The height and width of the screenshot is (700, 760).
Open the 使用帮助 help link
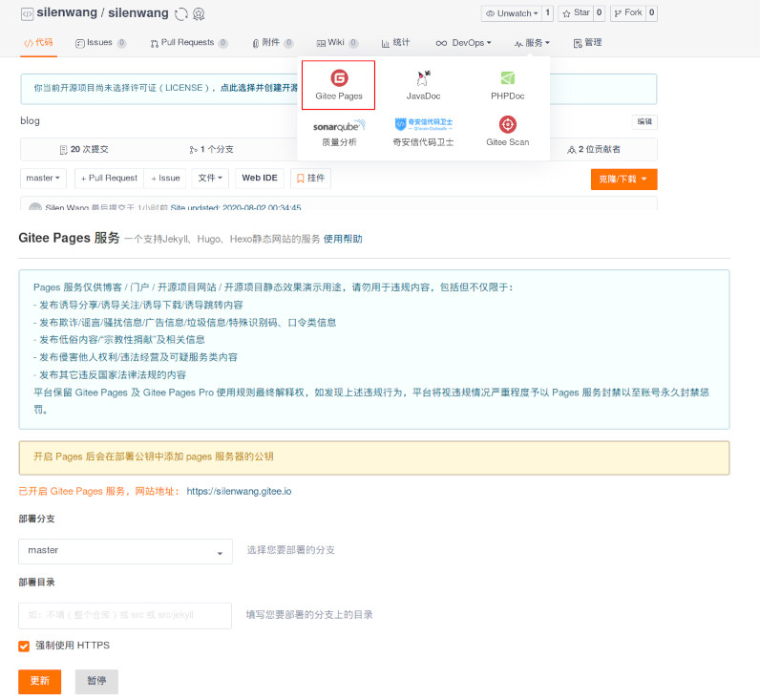point(343,239)
